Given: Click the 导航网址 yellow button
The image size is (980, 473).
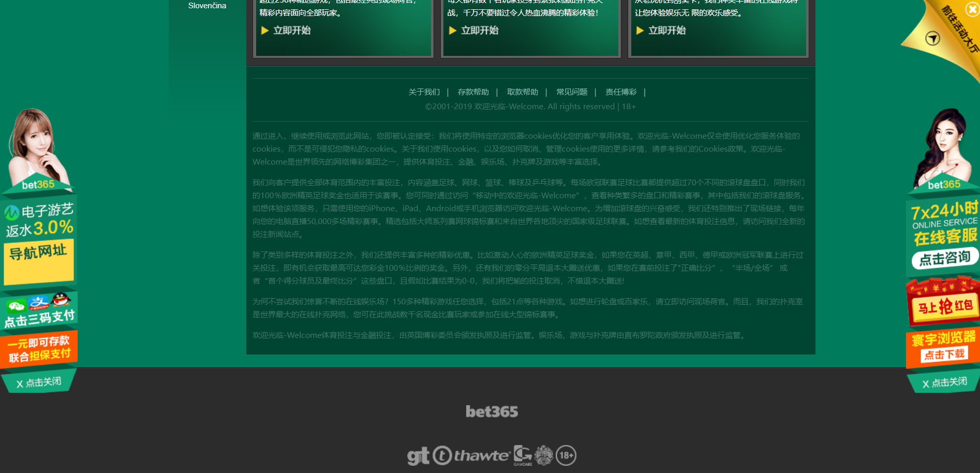Looking at the screenshot, I should point(39,261).
